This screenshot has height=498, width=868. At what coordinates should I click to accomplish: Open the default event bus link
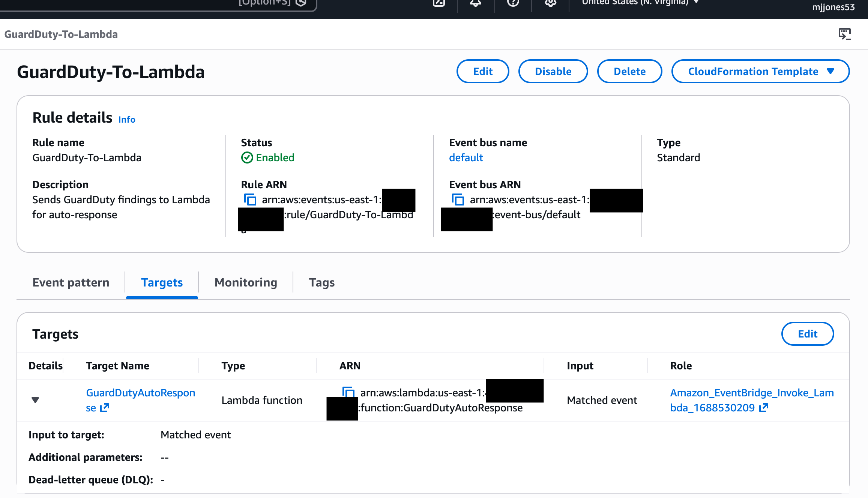(x=466, y=157)
